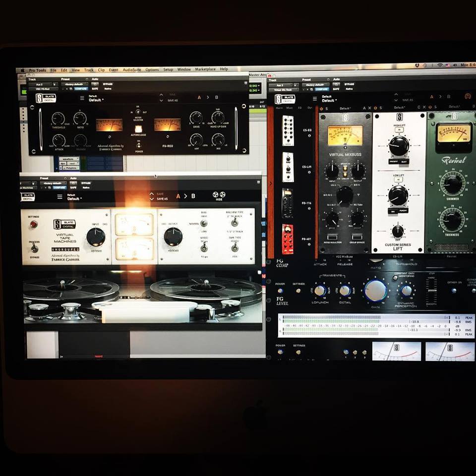The height and width of the screenshot is (476, 476).
Task: Select A preset slot in Tape Machines
Action: [178, 196]
